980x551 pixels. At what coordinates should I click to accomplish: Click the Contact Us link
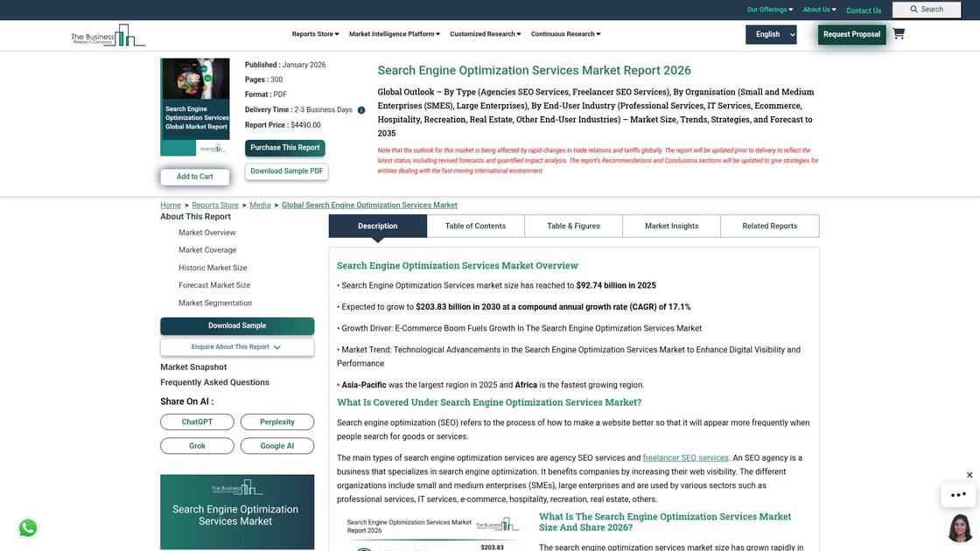point(863,10)
